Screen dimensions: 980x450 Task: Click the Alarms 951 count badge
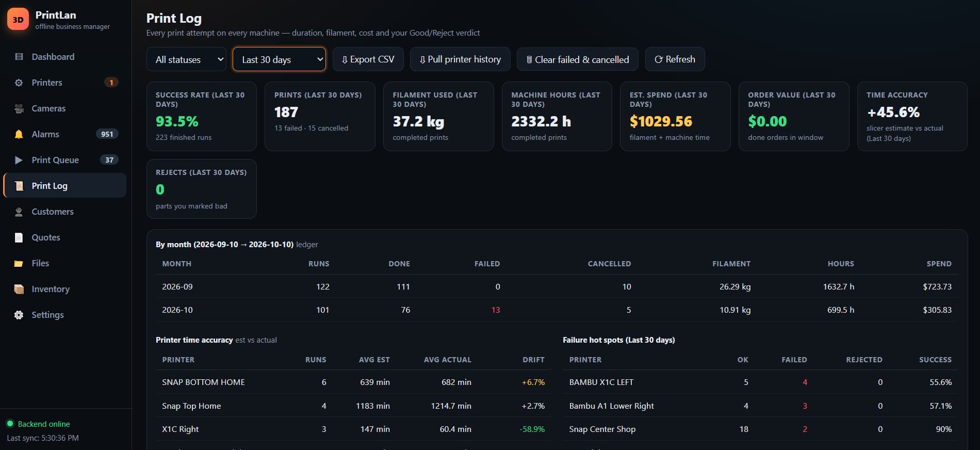pos(107,134)
